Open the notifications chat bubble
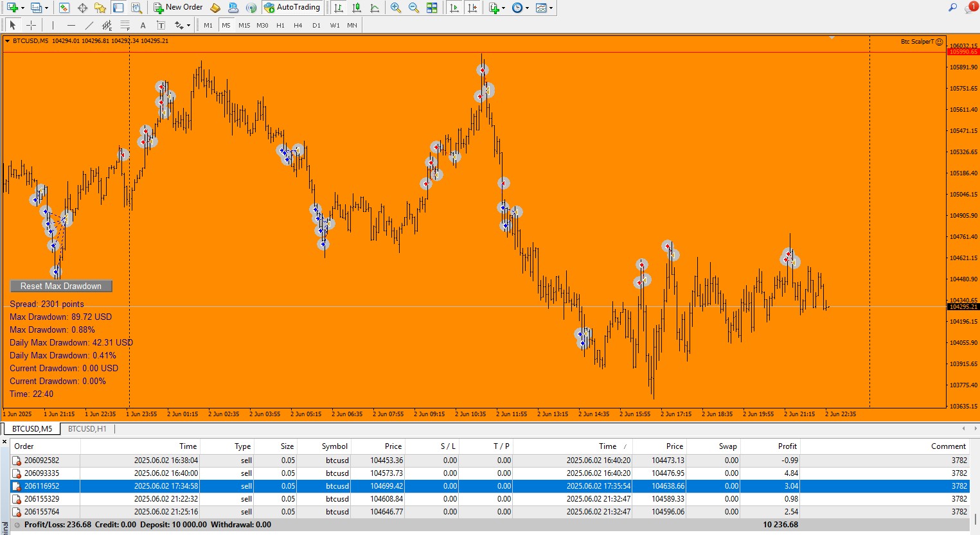The height and width of the screenshot is (535, 980). coord(969,8)
